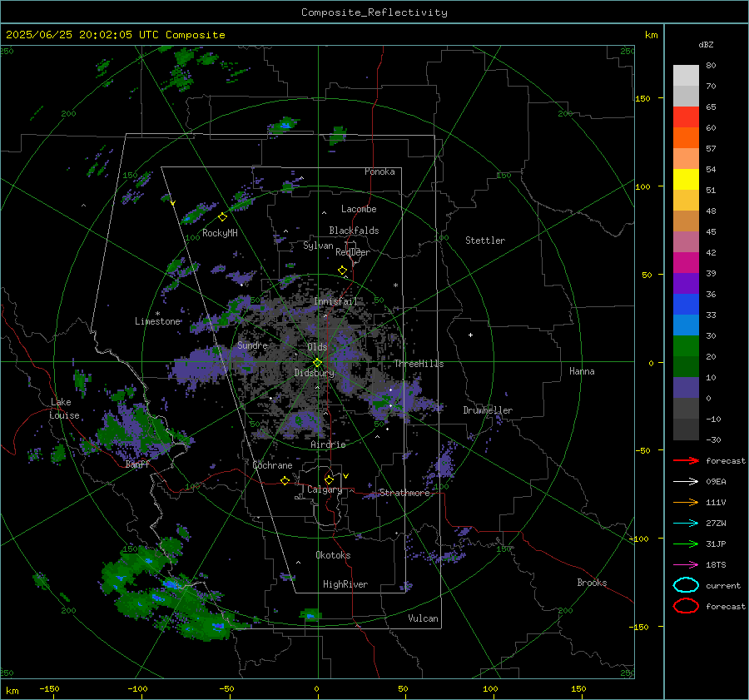
Task: Pick the magenta 39–42 dBZ swatch
Action: coord(686,262)
